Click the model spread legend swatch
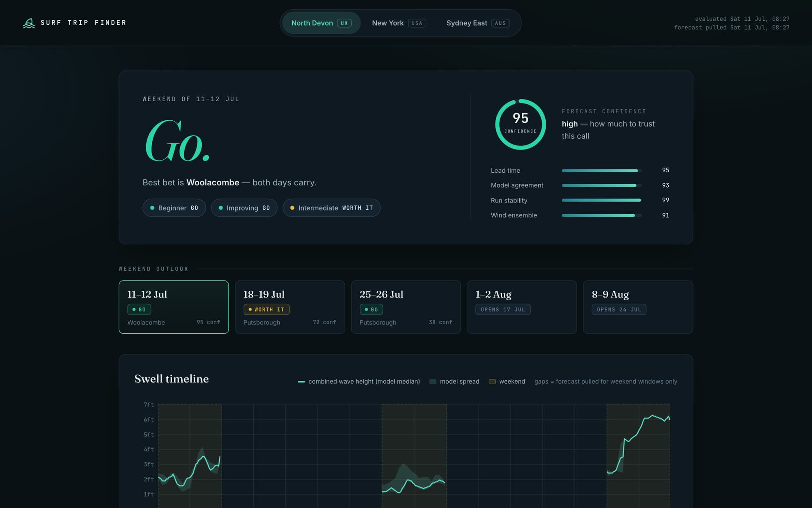This screenshot has width=812, height=508. (x=433, y=382)
